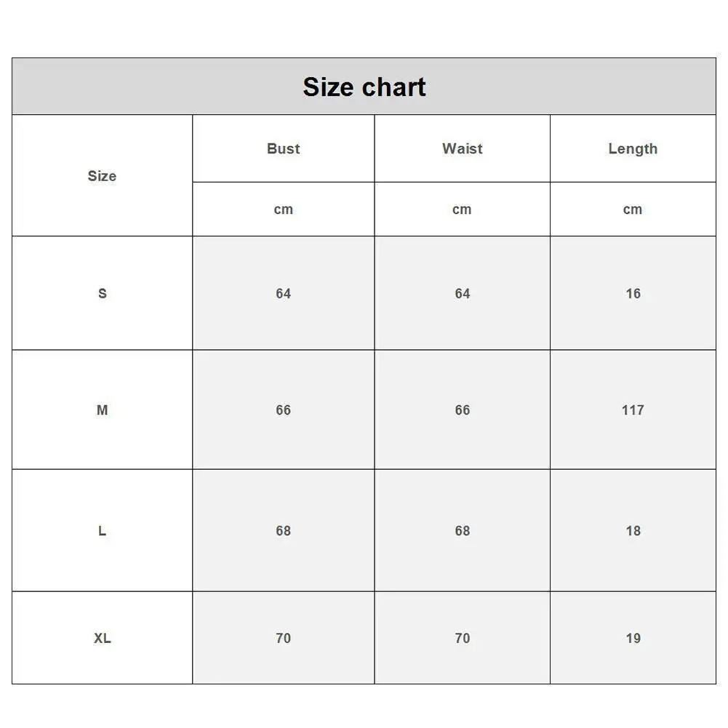This screenshot has height=728, width=728.
Task: Select the Bust value for size S
Action: (x=283, y=293)
